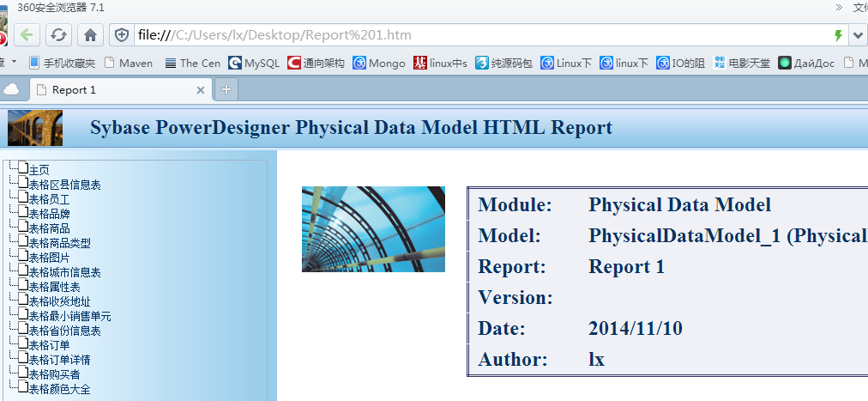
Task: Open linux中s bookmark
Action: click(440, 64)
